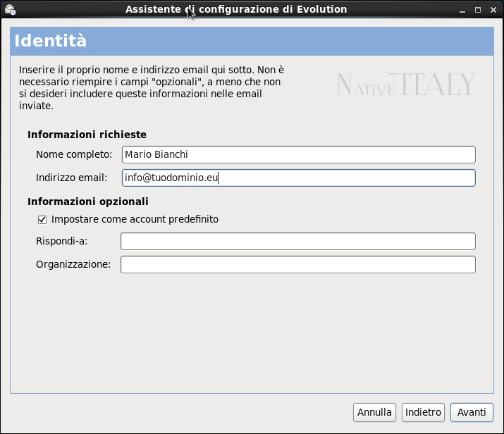Click the Evolution app icon in title bar
504x434 pixels.
[10, 10]
